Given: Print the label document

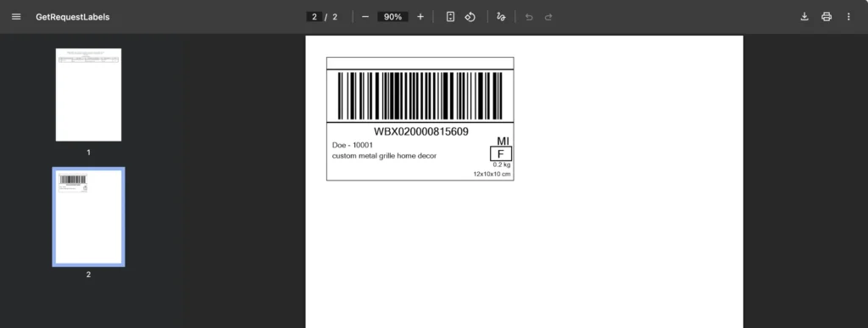Looking at the screenshot, I should [x=826, y=17].
